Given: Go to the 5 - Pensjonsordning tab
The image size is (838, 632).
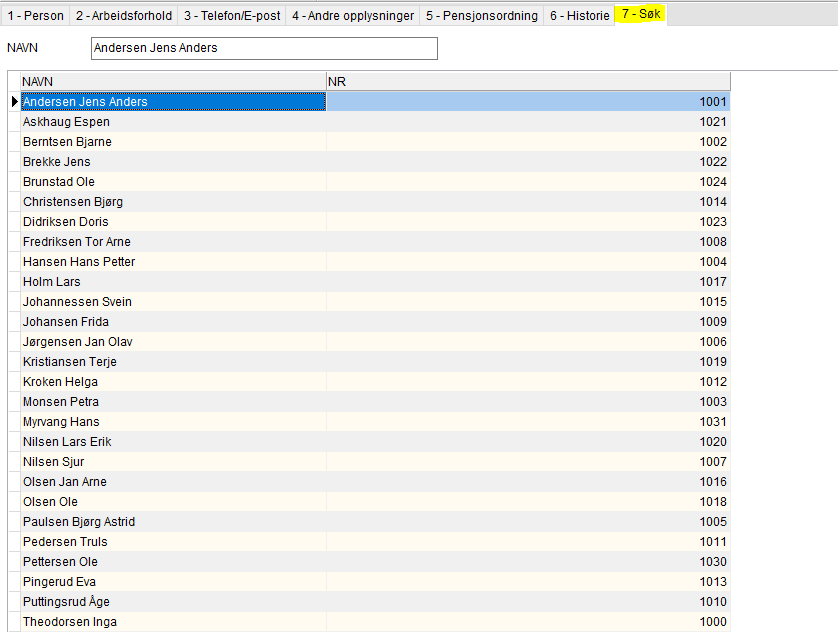Looking at the screenshot, I should [482, 15].
